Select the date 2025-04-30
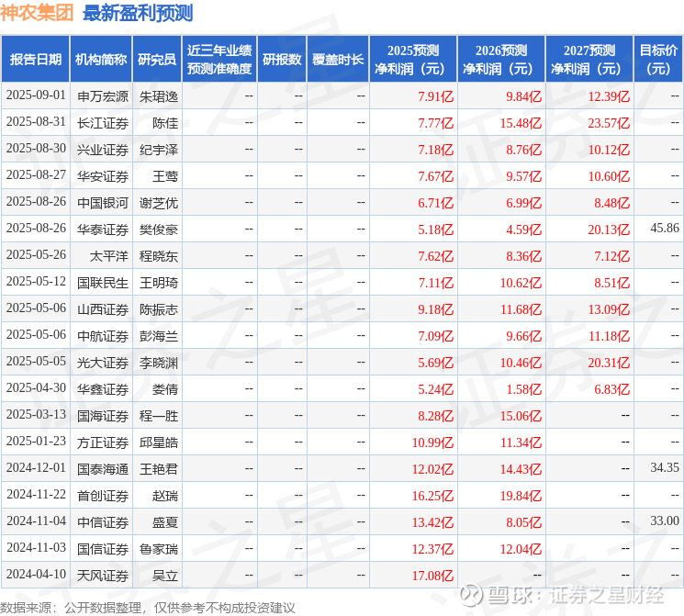The image size is (684, 616). (x=36, y=388)
